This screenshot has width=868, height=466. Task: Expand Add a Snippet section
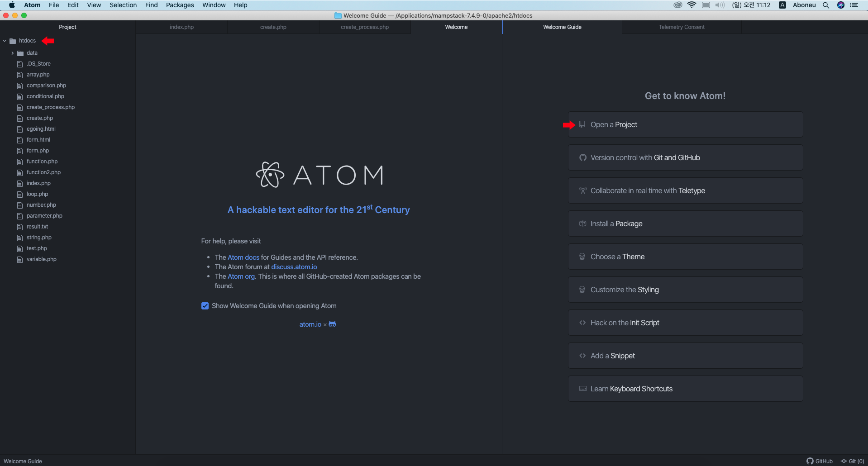click(x=685, y=356)
